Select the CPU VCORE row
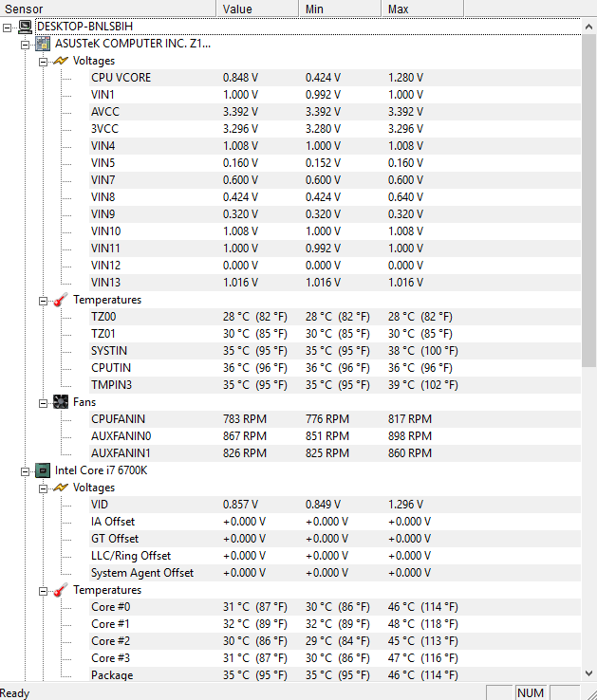 (335, 78)
